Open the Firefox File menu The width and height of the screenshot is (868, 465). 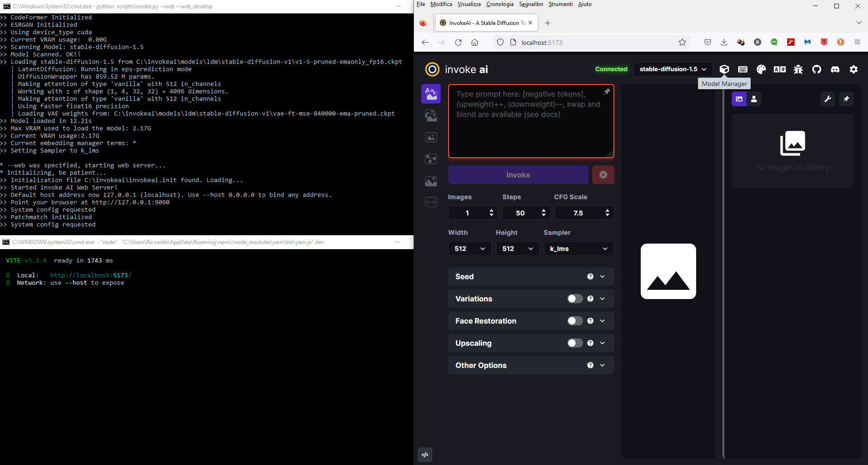click(420, 4)
